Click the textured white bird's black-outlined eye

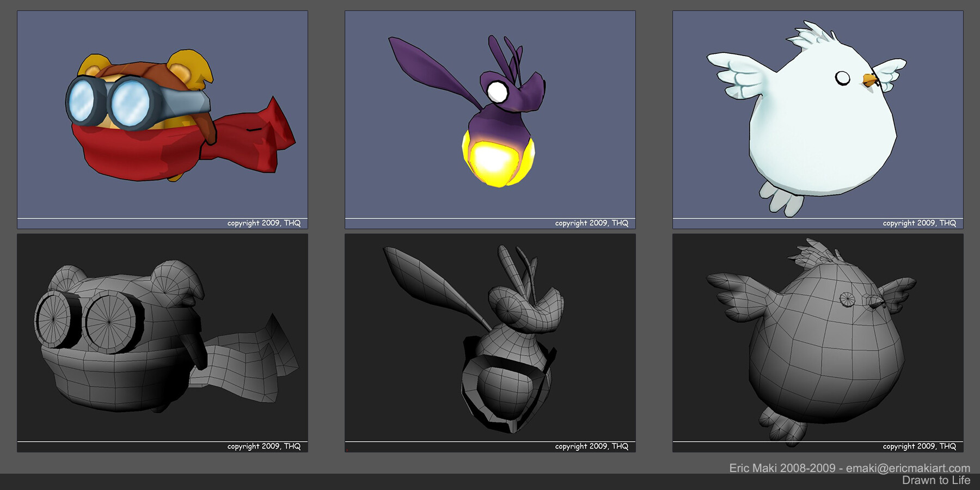(843, 78)
